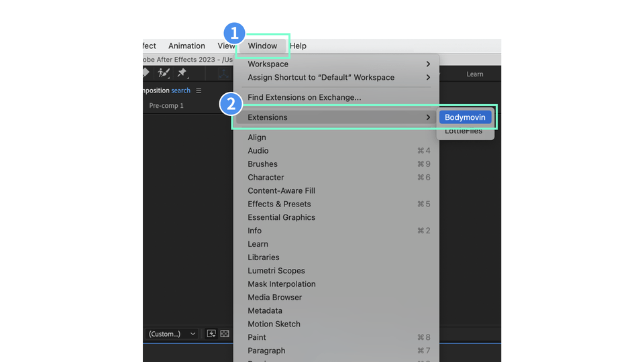
Task: Select the Learn workspace button
Action: pyautogui.click(x=475, y=74)
